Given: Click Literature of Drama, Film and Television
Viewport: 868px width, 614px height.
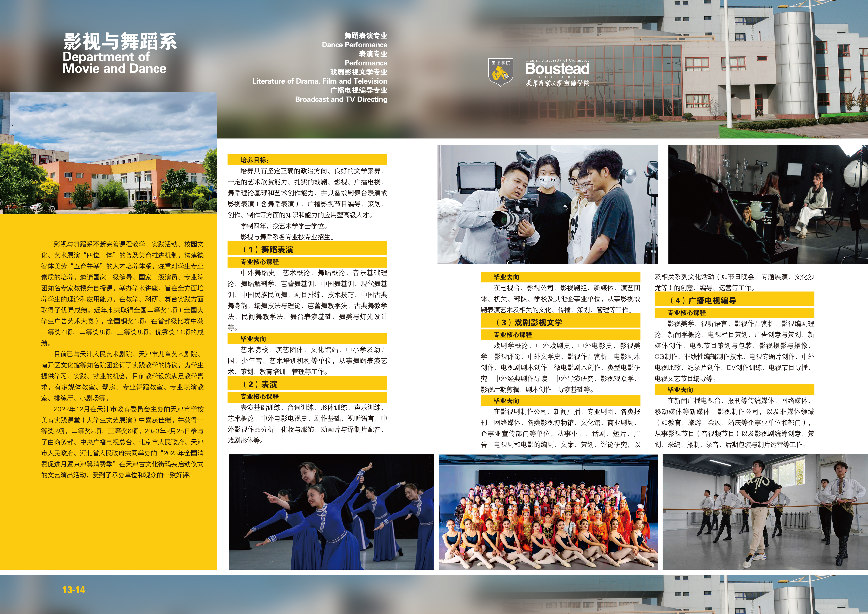Looking at the screenshot, I should pyautogui.click(x=320, y=81).
